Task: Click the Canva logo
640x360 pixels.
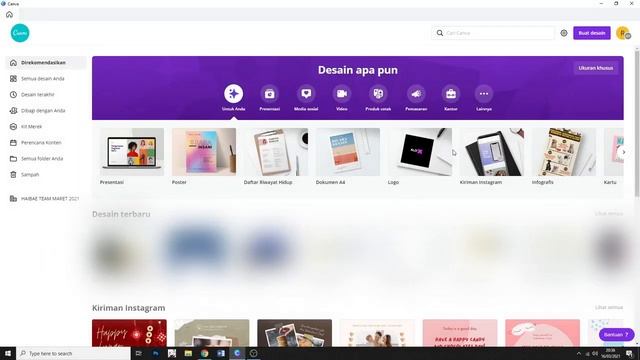Action: point(20,33)
